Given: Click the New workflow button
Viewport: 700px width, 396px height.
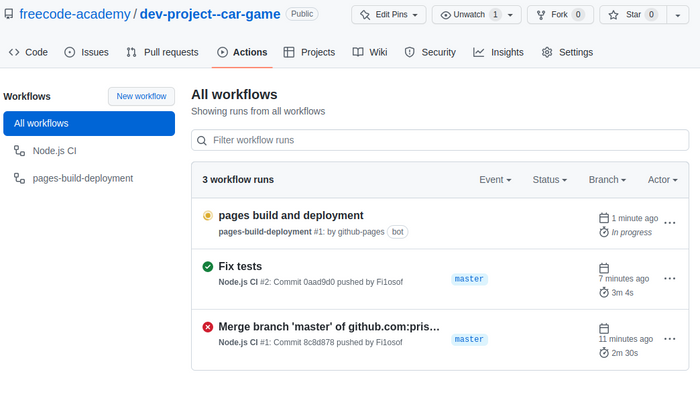Looking at the screenshot, I should coord(142,96).
